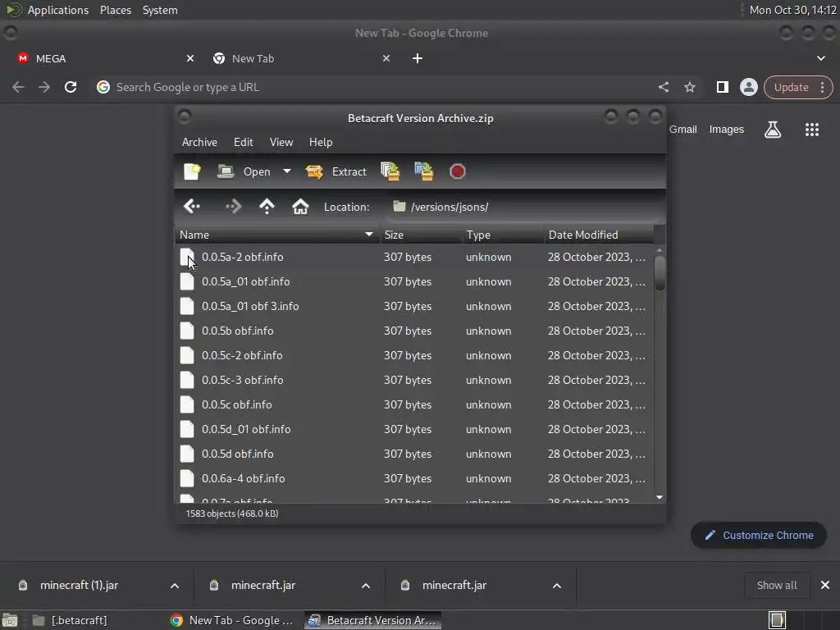
Task: Create a new archive via toolbar icon
Action: (x=192, y=171)
